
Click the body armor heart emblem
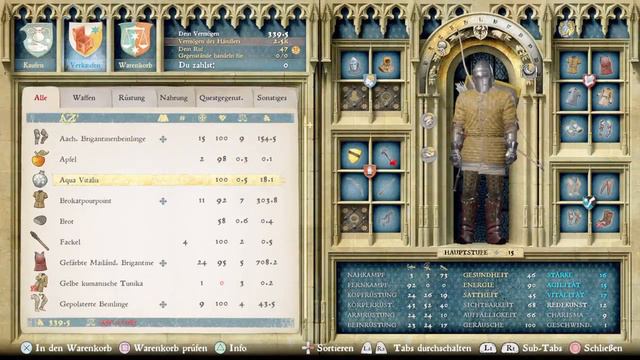pos(589,80)
